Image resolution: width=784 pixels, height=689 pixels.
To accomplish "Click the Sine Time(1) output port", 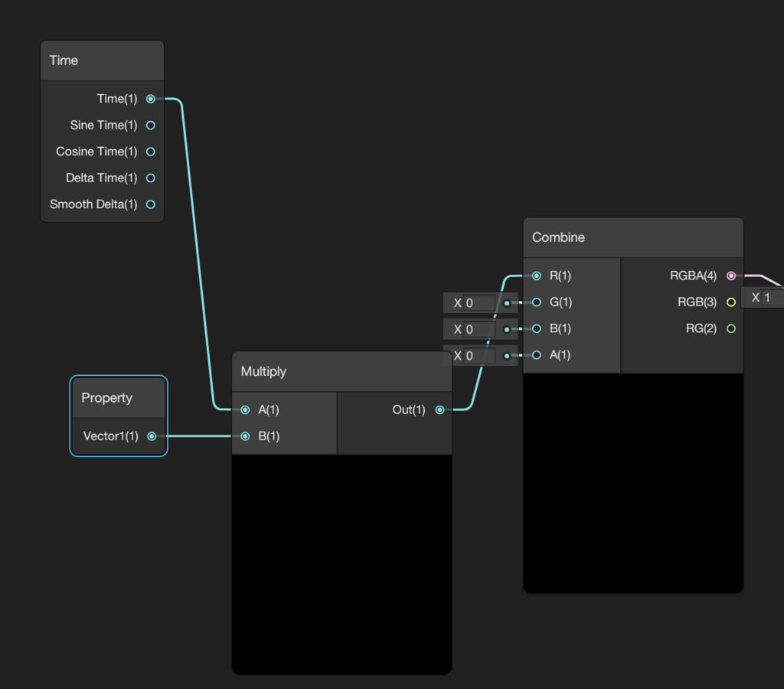I will (151, 126).
